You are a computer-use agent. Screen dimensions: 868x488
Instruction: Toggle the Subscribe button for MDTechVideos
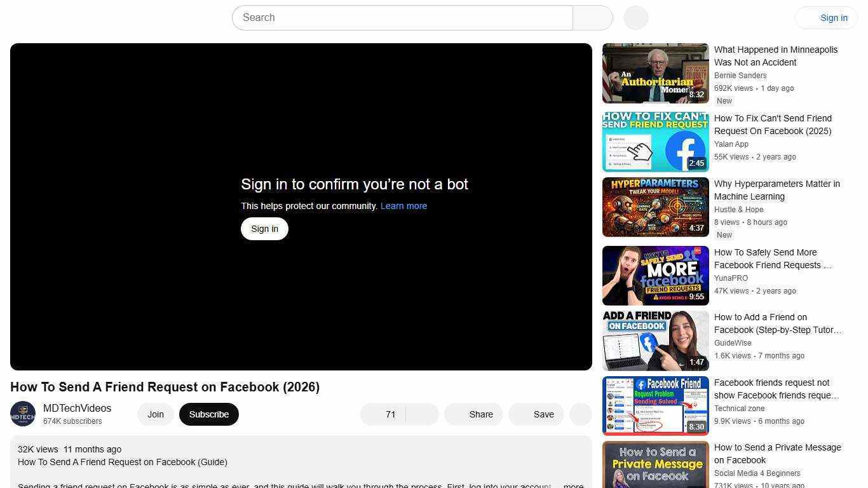click(x=208, y=414)
